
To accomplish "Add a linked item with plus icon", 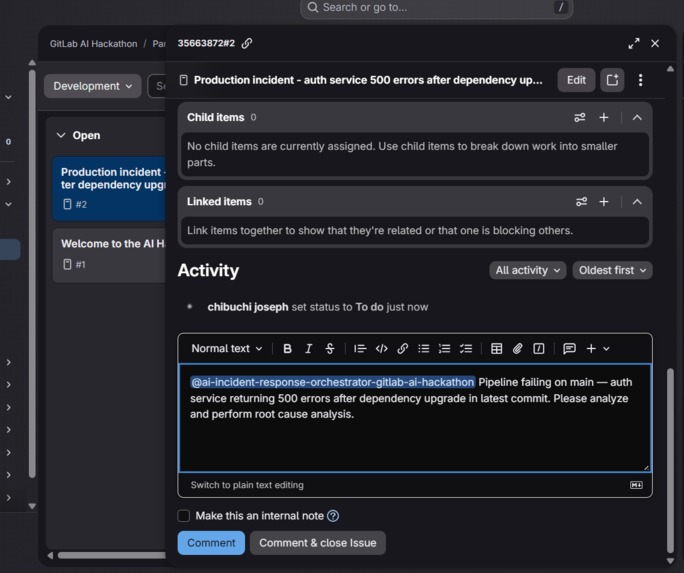I will pos(604,201).
